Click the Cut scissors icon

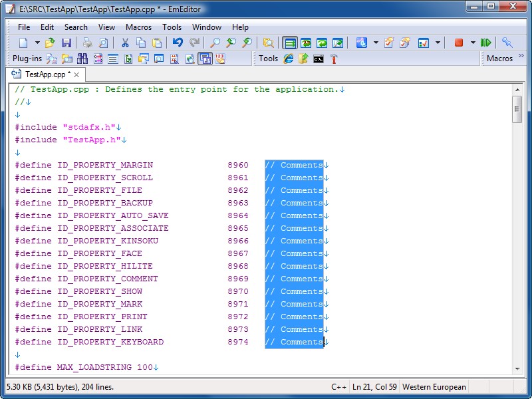(x=124, y=43)
